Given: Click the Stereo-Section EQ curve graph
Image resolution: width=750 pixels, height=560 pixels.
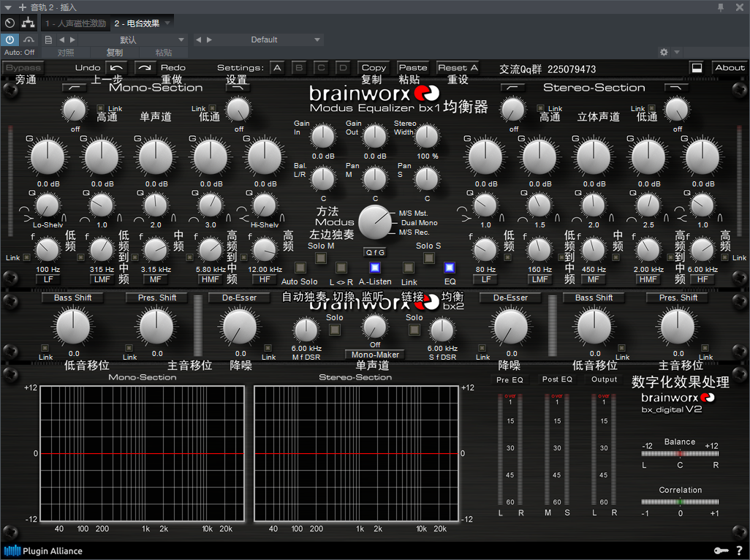Looking at the screenshot, I should 356,453.
